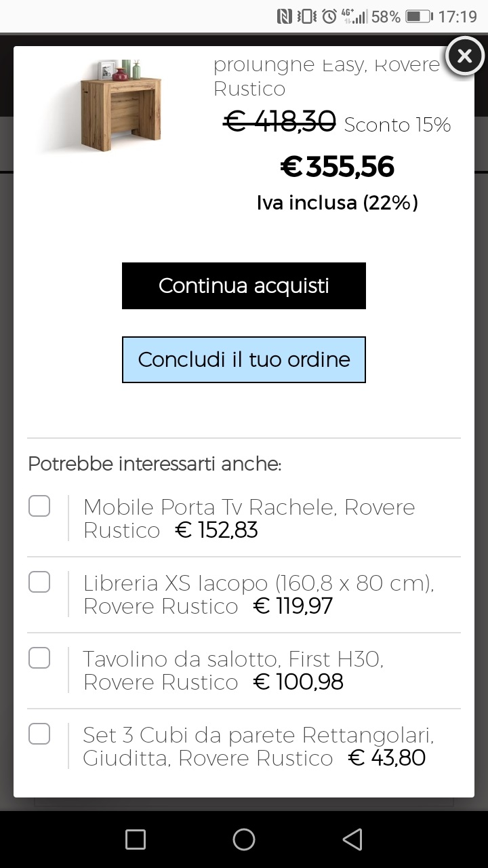
Task: Select the Tavolino da salotto checkbox
Action: (x=39, y=658)
